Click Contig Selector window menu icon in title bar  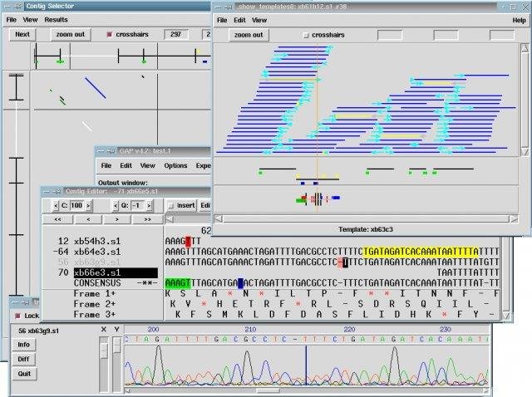[x=8, y=6]
